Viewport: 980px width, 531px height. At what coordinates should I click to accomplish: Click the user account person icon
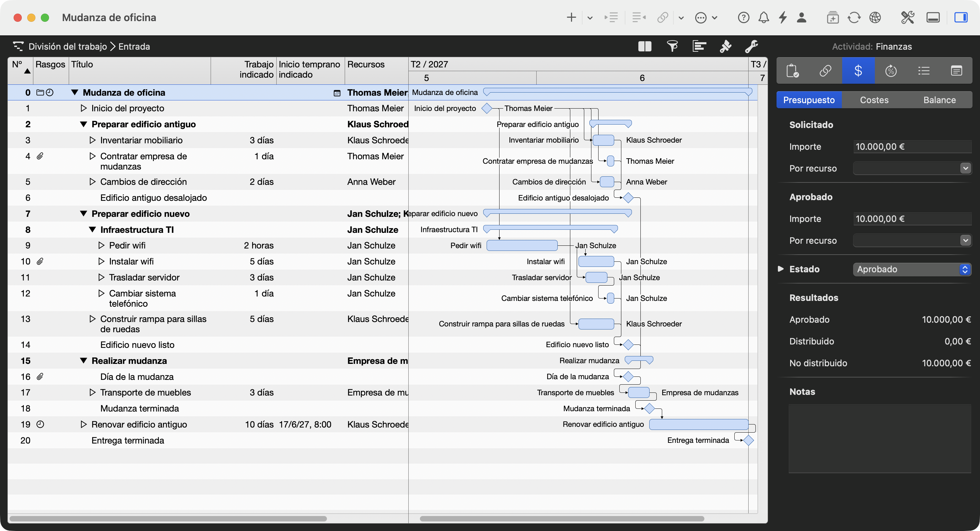(802, 17)
